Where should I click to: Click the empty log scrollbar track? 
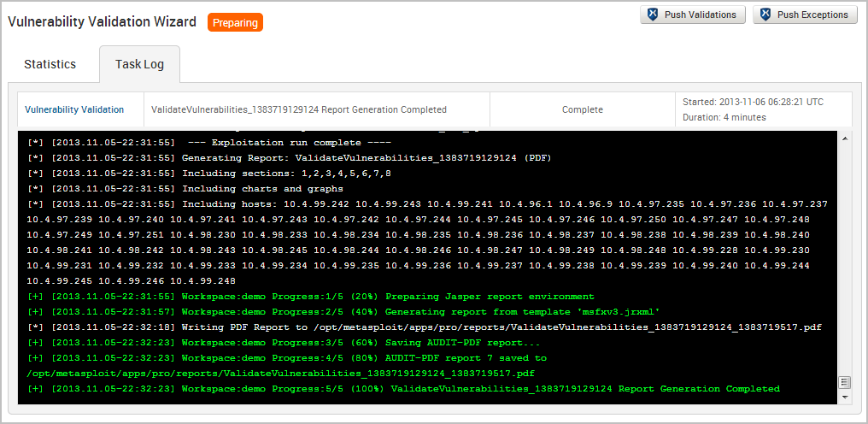pos(845,256)
